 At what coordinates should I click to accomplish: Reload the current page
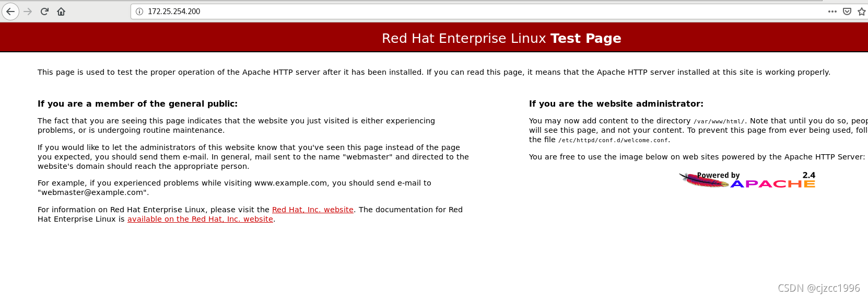click(44, 11)
